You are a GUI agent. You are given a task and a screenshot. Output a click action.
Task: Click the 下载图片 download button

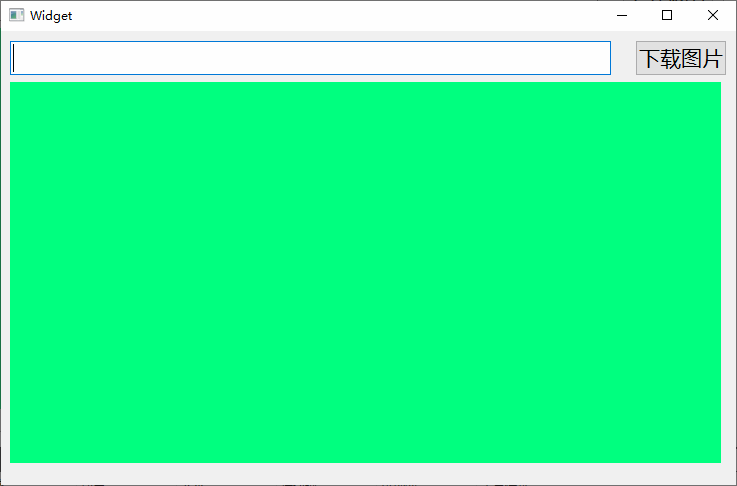(681, 58)
